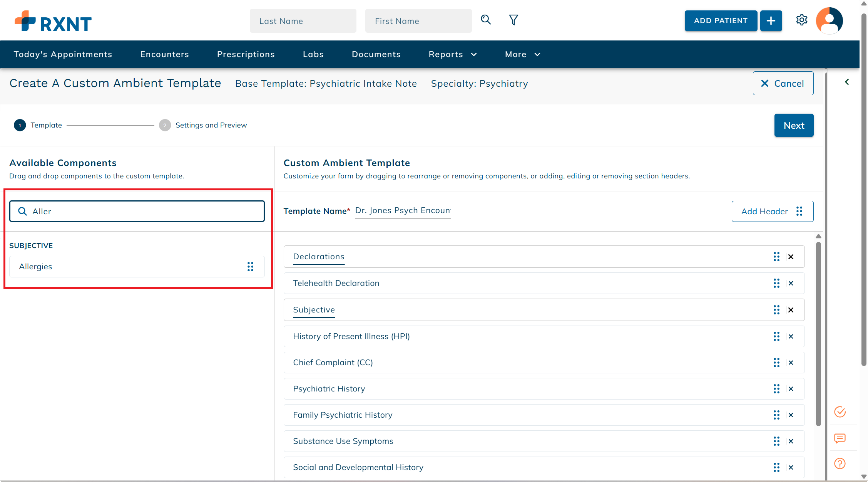Click drag handle for Chief Complaint (CC)
This screenshot has height=482, width=868.
coord(776,363)
